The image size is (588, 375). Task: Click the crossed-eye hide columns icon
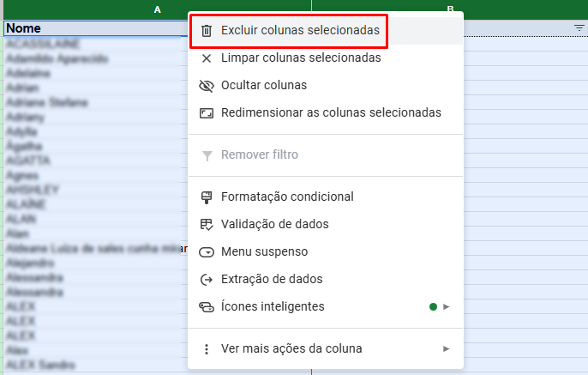pos(206,86)
